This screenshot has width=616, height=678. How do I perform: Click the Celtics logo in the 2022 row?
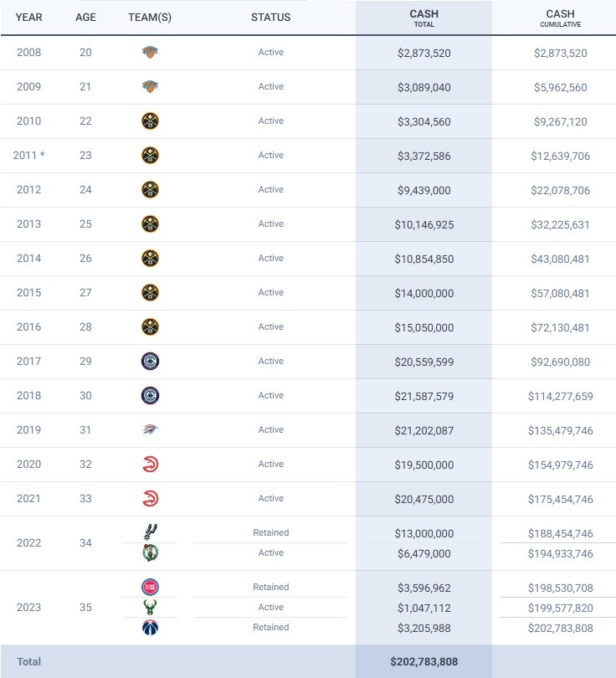pos(151,553)
